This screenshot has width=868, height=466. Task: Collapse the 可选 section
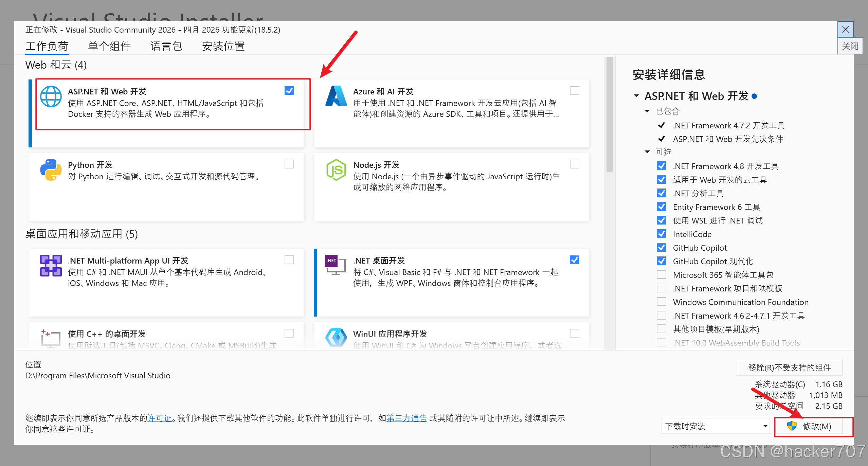pyautogui.click(x=647, y=152)
